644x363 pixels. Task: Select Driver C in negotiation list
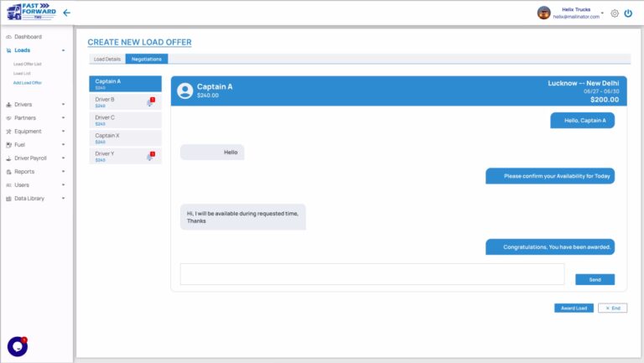125,120
